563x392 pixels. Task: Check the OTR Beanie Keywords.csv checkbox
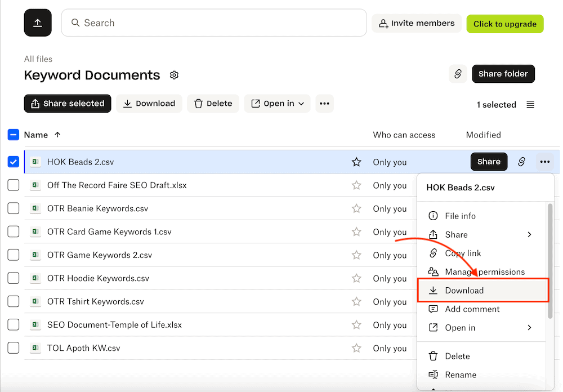(14, 208)
